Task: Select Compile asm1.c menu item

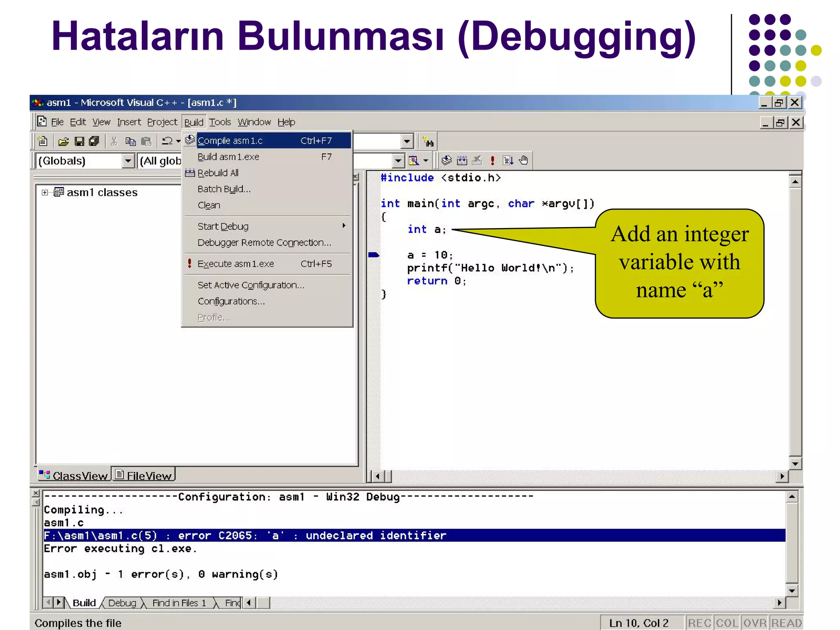Action: pyautogui.click(x=267, y=141)
